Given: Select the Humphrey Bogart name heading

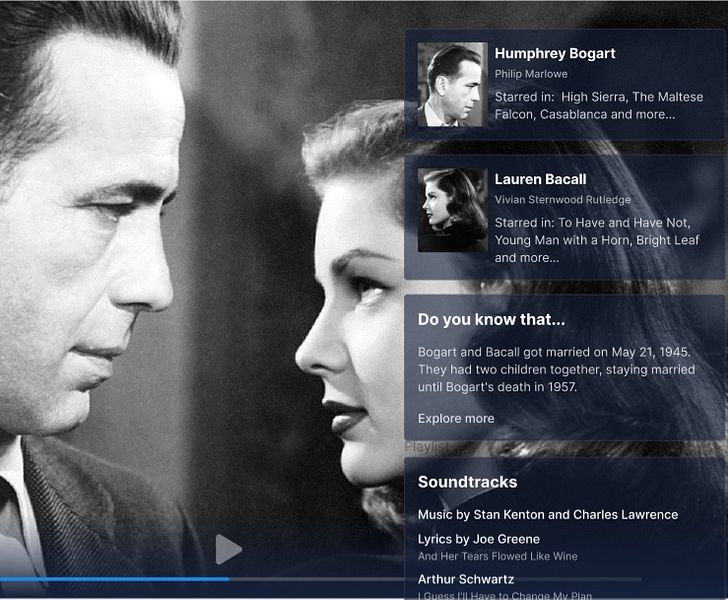Looking at the screenshot, I should (x=555, y=53).
